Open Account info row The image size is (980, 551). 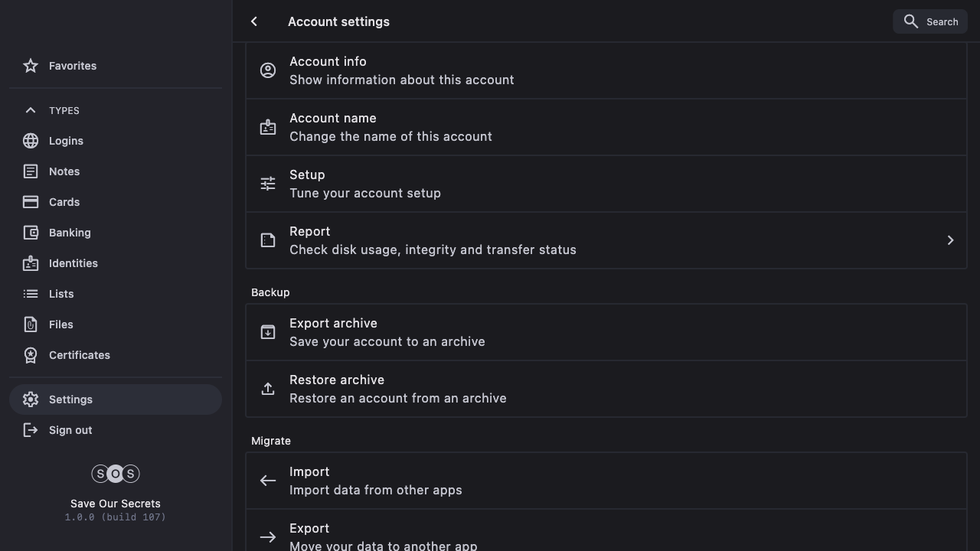coord(605,70)
